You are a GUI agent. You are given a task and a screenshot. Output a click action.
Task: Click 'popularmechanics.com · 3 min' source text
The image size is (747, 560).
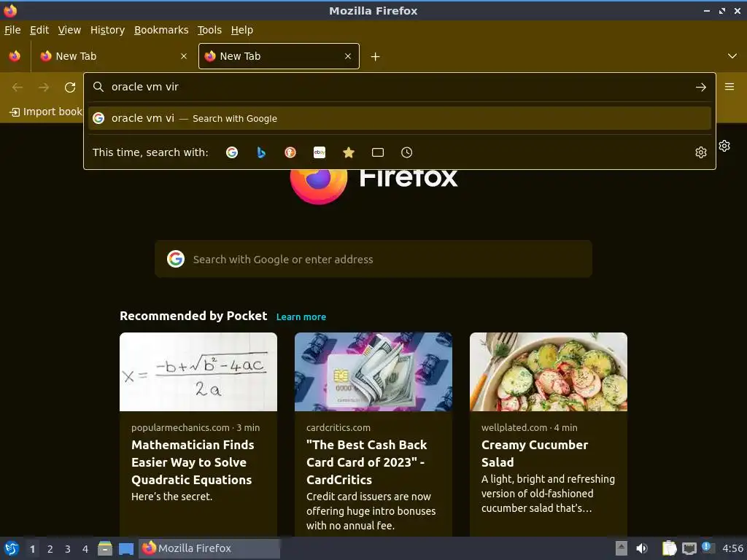(x=196, y=427)
